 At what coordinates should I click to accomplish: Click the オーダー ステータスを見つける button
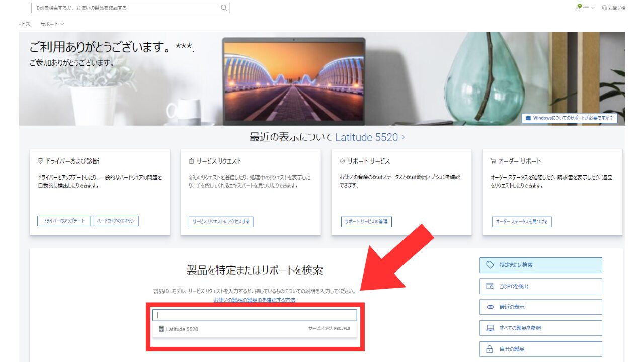(x=521, y=222)
